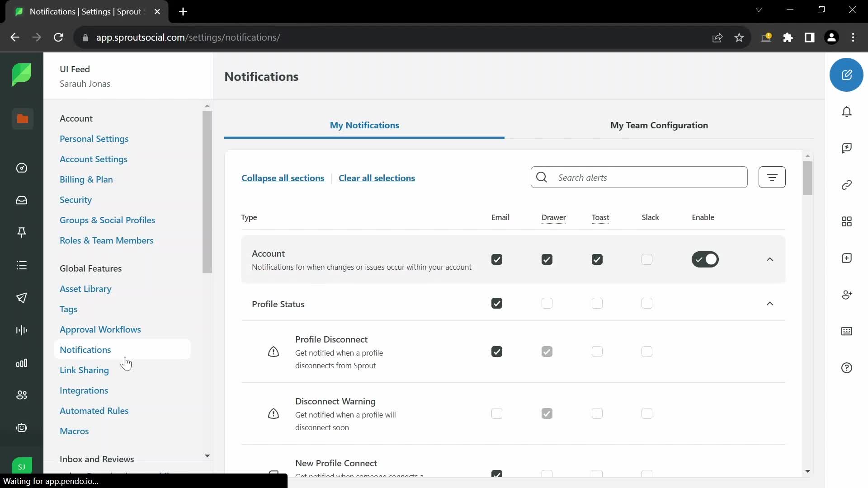Click the Listening icon in sidebar
868x488 pixels.
(x=21, y=331)
